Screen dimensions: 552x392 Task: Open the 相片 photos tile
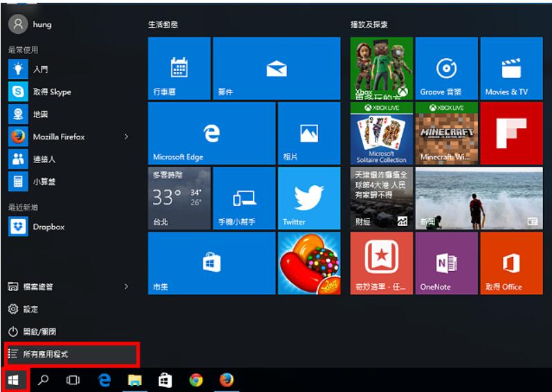coord(309,133)
